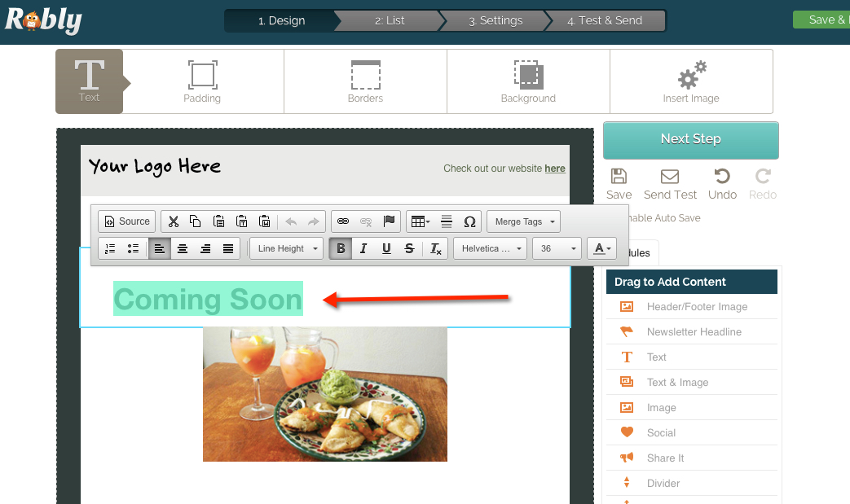Toggle italic formatting
850x504 pixels.
363,249
